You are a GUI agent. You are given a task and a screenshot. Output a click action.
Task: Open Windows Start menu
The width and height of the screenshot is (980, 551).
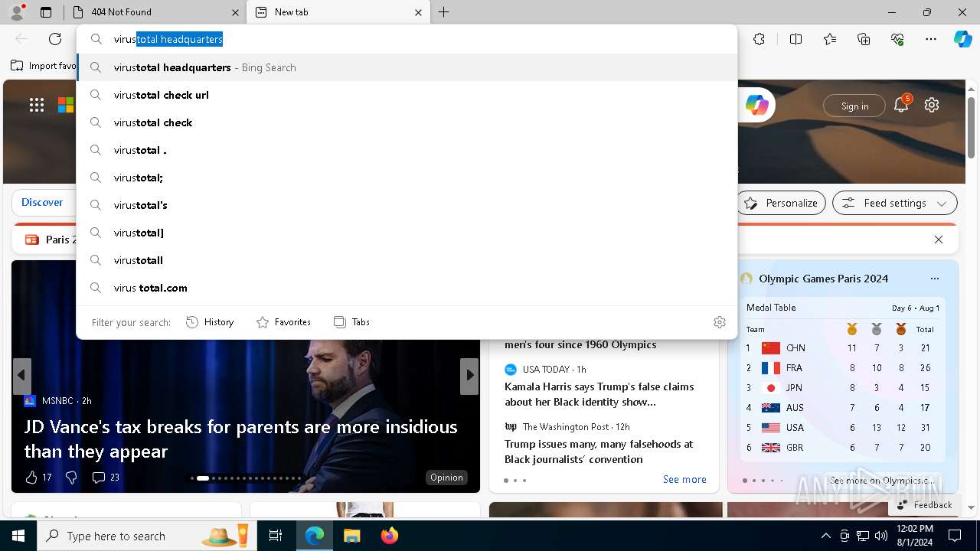pyautogui.click(x=18, y=536)
